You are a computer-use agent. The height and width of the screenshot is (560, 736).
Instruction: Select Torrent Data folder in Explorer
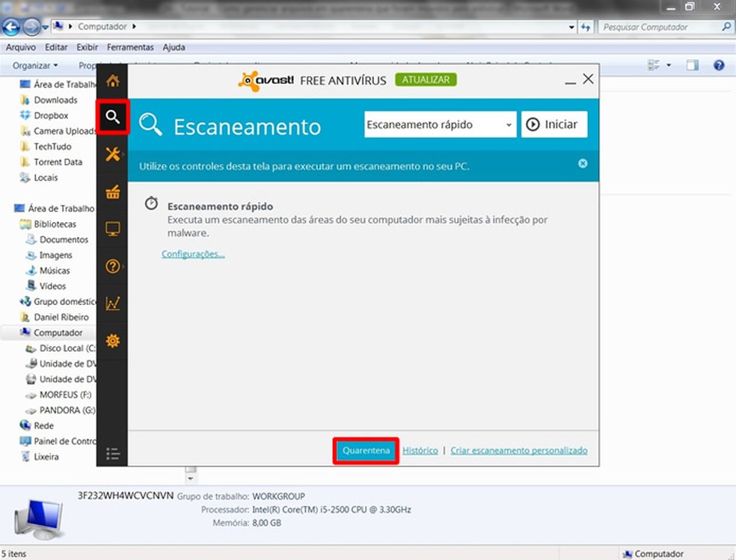pos(58,161)
